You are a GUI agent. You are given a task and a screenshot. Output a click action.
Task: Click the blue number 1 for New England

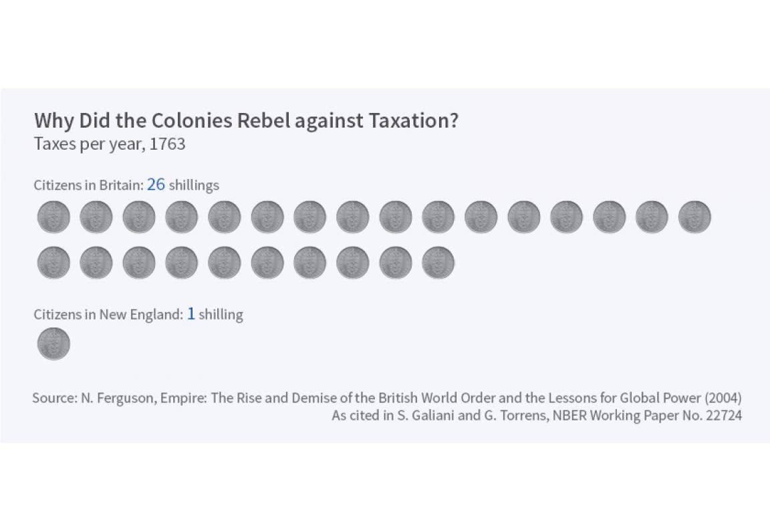tap(190, 313)
